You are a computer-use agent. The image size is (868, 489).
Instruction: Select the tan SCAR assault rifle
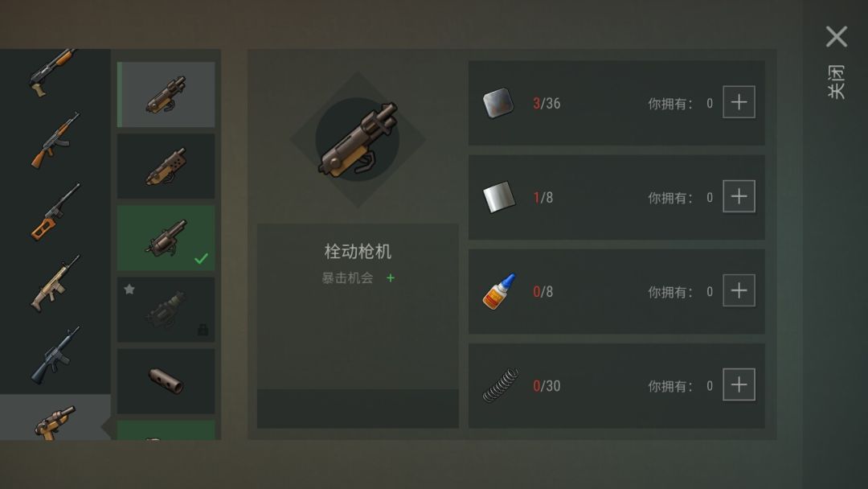(55, 284)
